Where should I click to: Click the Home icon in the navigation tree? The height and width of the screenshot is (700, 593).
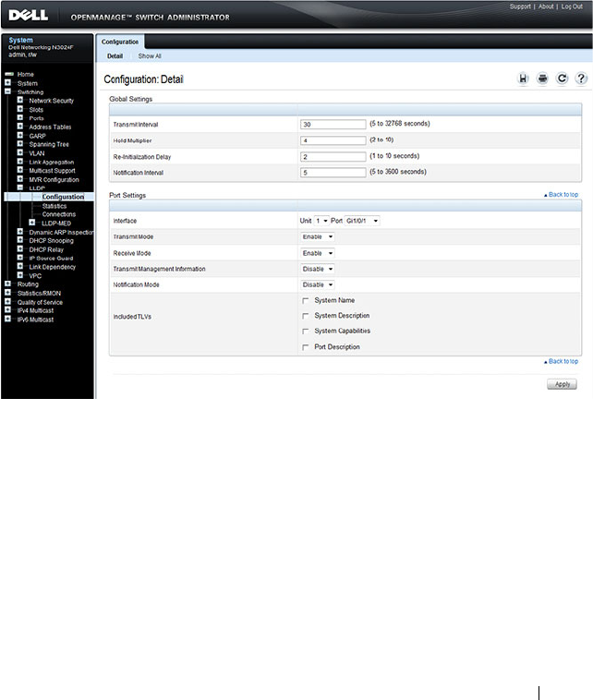[x=8, y=74]
